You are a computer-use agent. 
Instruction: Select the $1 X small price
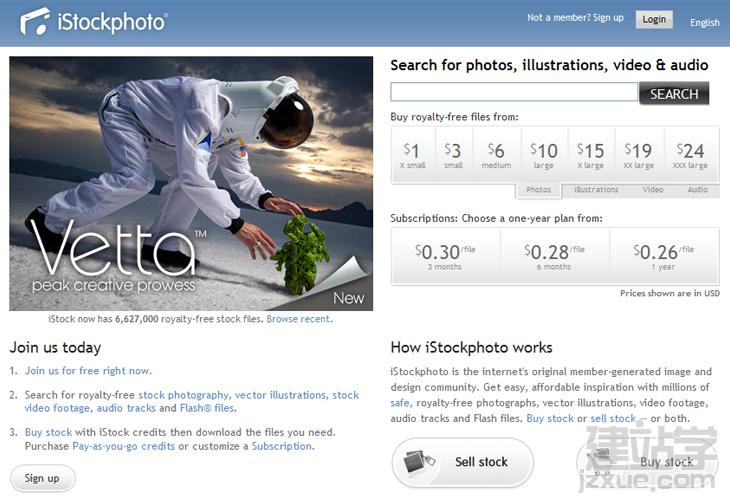pos(412,155)
